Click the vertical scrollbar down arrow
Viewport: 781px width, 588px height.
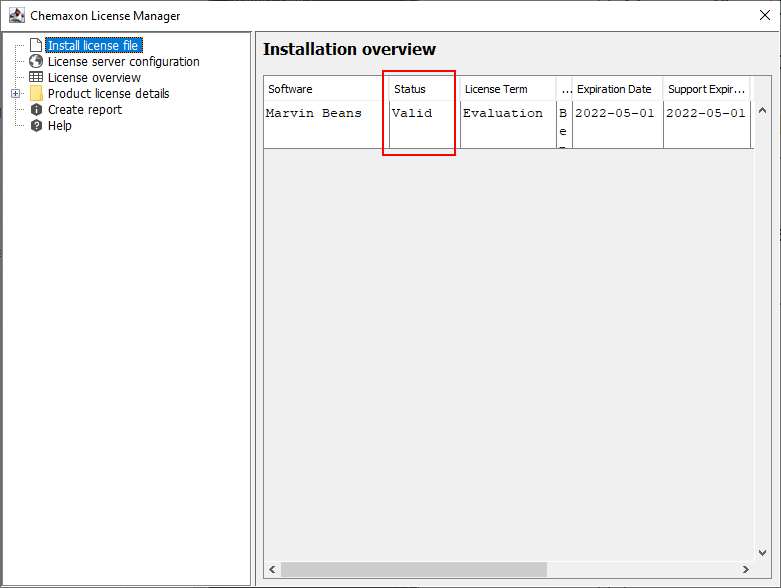(x=762, y=553)
